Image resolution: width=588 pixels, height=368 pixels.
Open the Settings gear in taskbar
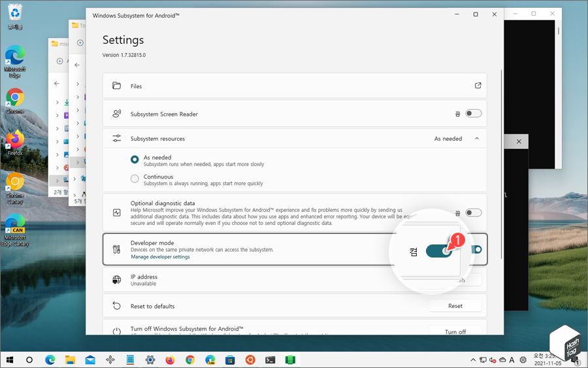click(x=150, y=360)
